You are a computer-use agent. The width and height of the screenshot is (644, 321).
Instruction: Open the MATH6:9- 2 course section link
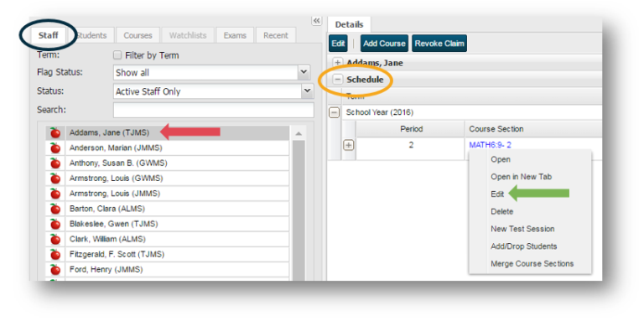(490, 145)
